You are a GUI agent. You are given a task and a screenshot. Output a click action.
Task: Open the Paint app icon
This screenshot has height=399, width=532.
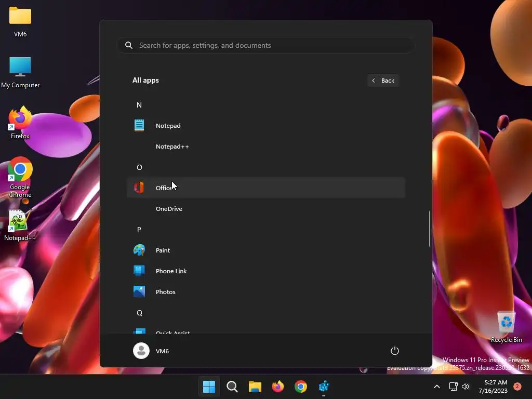click(x=139, y=250)
